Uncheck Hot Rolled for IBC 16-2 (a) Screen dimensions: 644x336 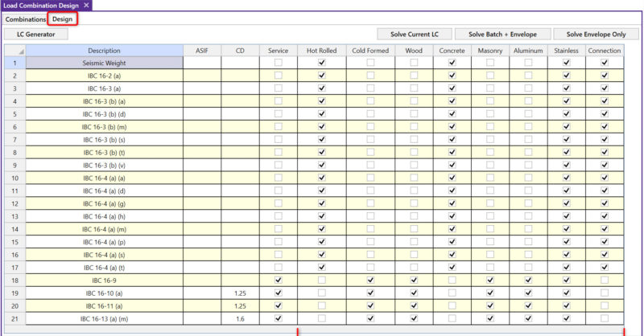322,76
